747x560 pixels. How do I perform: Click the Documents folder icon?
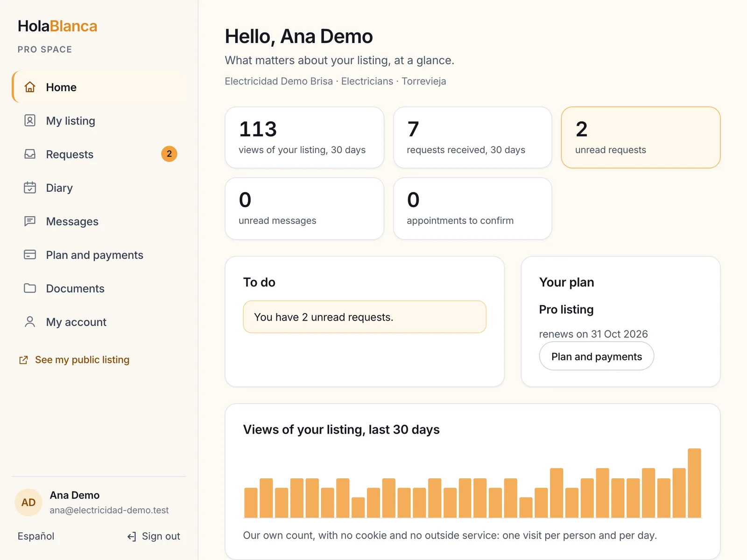click(x=30, y=288)
